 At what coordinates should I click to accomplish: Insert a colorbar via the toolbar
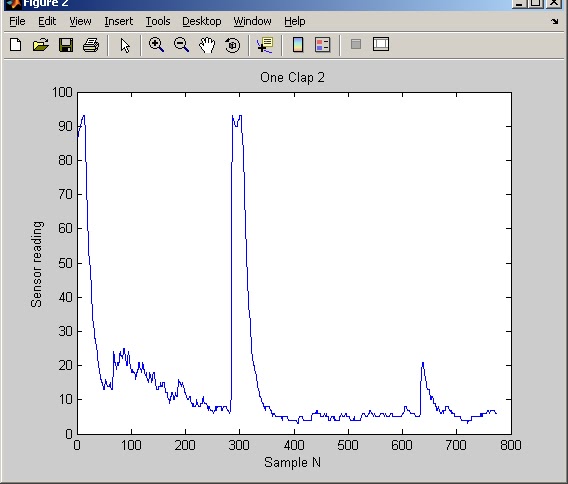298,45
